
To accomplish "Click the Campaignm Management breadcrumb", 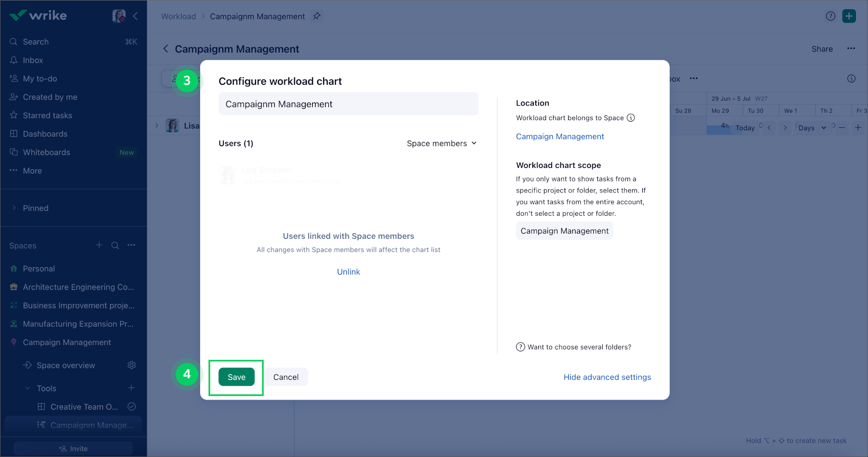I will pos(258,16).
